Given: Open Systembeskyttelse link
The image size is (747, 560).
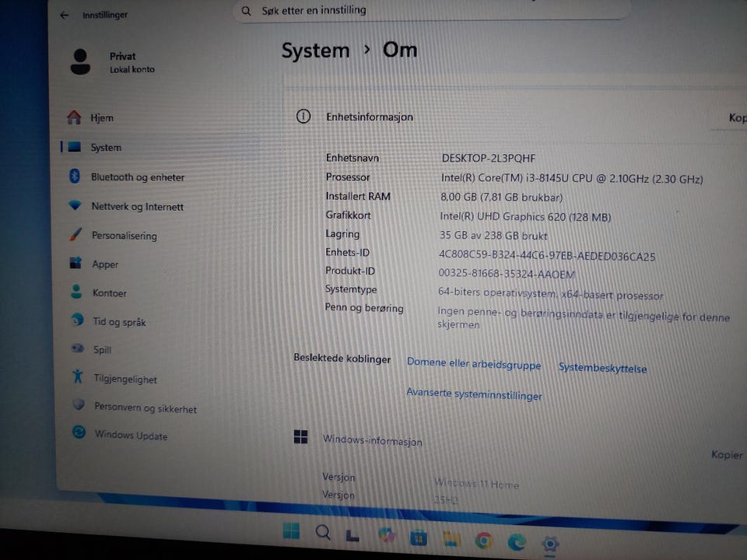Looking at the screenshot, I should 602,368.
